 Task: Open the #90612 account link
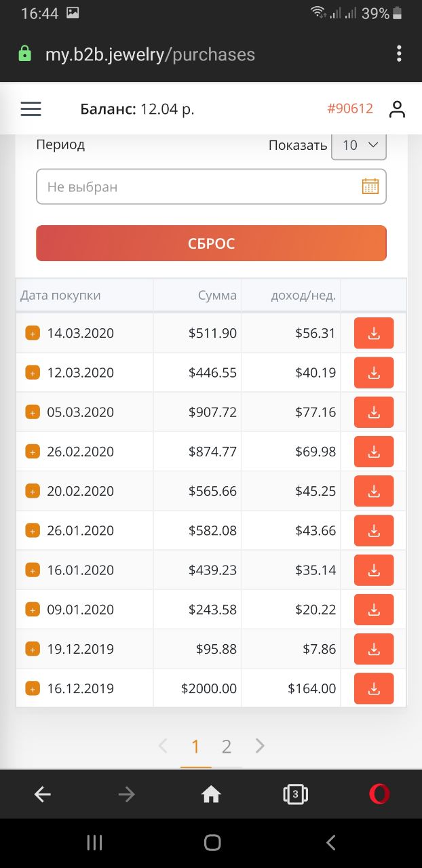(350, 108)
